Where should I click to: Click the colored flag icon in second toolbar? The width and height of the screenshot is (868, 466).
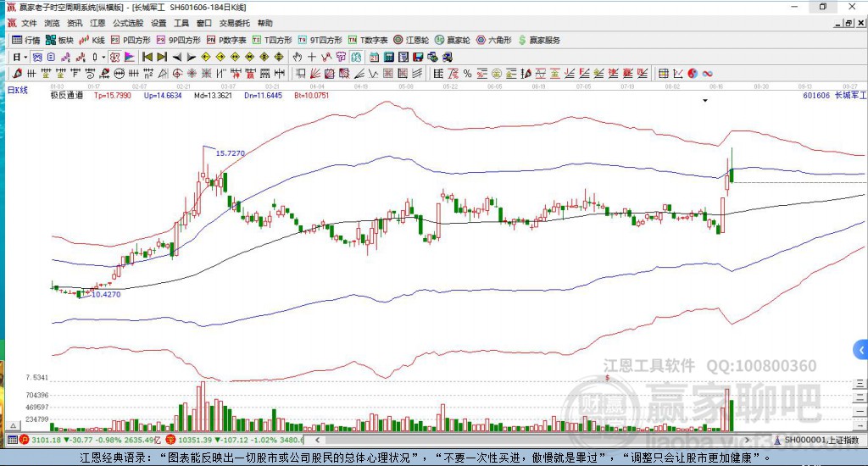pyautogui.click(x=129, y=57)
